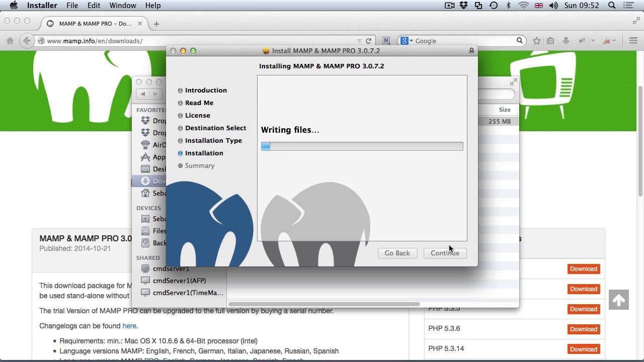This screenshot has height=362, width=644.
Task: Select cmdServer1(TimeMa... in Finder sidebar
Action: (188, 293)
